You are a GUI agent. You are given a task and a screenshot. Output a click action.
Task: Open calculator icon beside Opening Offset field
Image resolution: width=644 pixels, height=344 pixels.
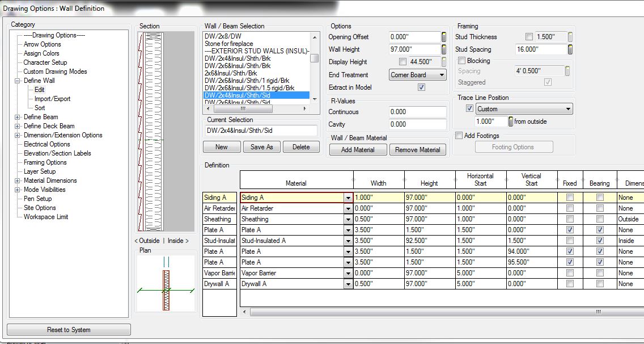444,37
